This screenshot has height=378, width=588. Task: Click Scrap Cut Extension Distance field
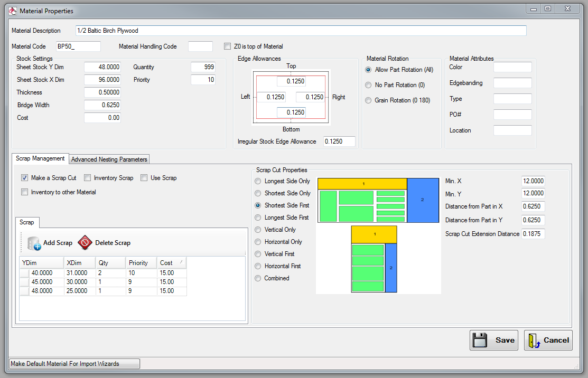coord(533,234)
